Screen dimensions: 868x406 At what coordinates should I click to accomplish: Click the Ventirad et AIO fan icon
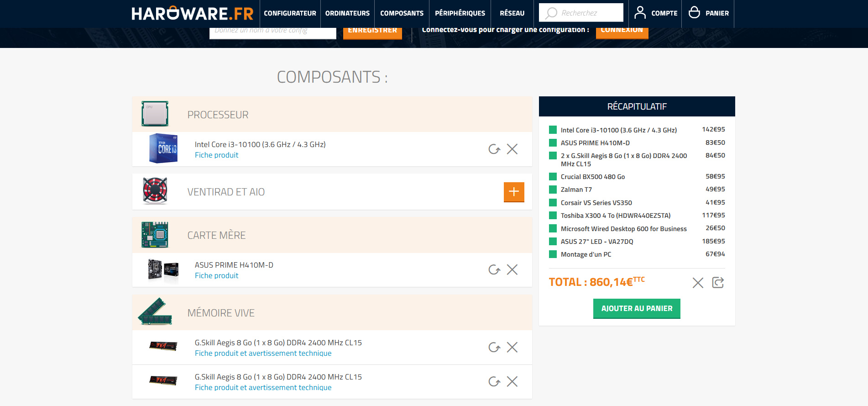(155, 190)
